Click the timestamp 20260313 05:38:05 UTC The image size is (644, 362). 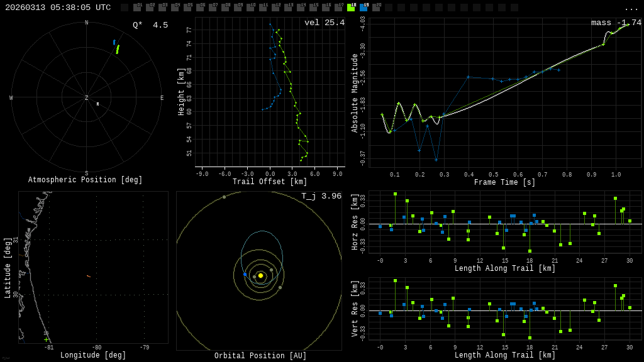point(58,8)
